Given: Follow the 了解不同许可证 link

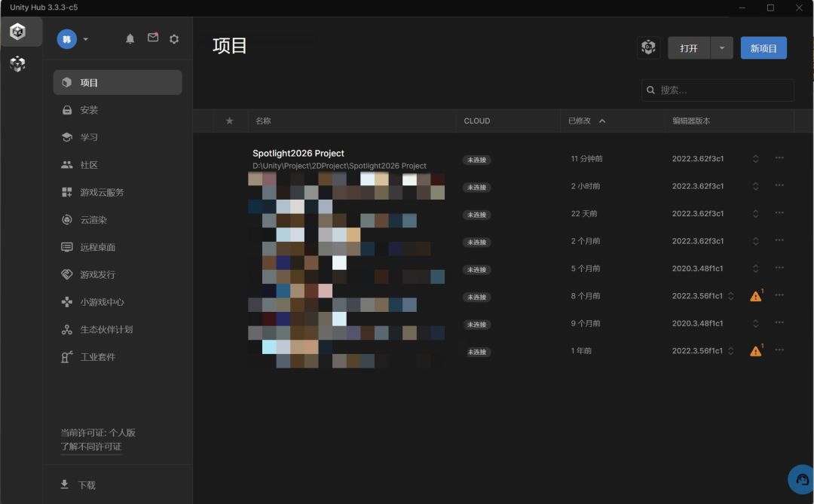Looking at the screenshot, I should pyautogui.click(x=91, y=447).
